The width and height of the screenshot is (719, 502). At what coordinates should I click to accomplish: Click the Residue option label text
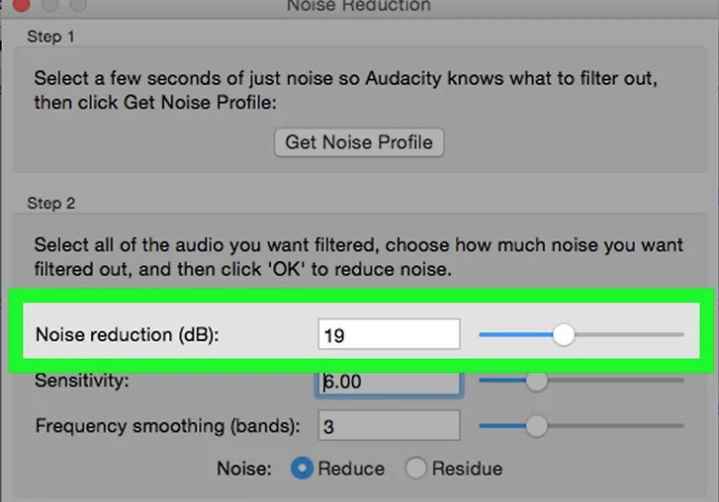pyautogui.click(x=467, y=469)
